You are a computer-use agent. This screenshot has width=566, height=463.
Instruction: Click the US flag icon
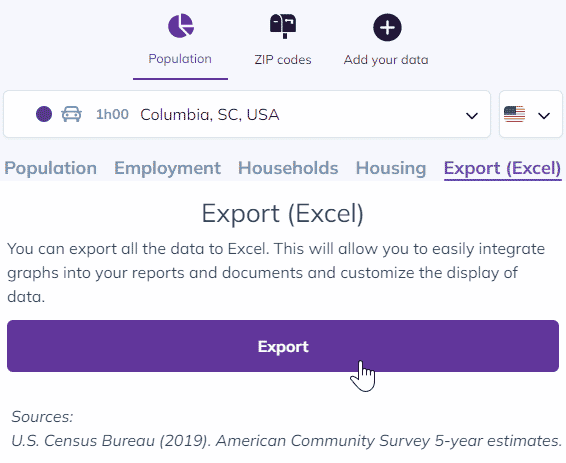514,114
